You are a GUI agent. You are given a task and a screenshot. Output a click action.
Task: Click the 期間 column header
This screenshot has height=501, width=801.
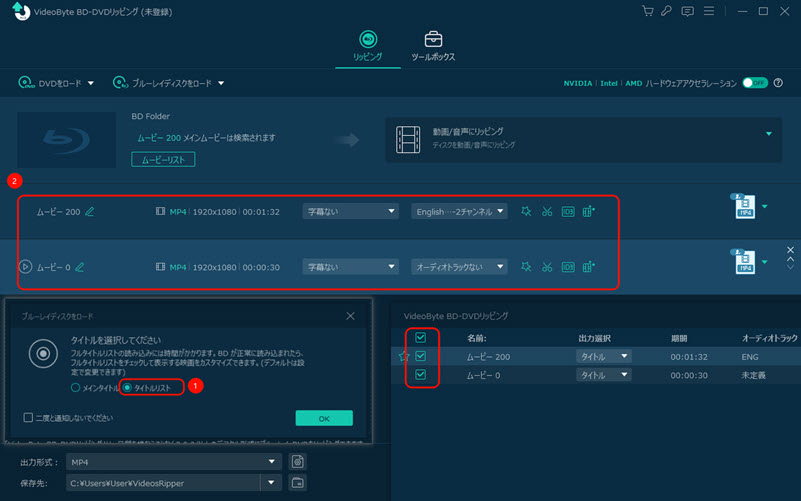(679, 338)
